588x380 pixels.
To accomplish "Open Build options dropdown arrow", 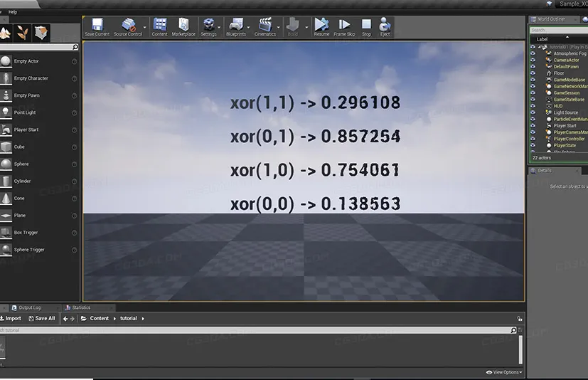I will (306, 28).
